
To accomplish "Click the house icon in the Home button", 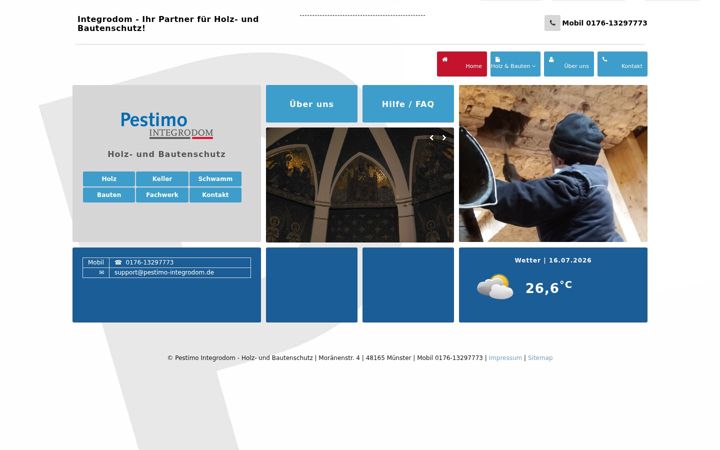I will click(444, 59).
